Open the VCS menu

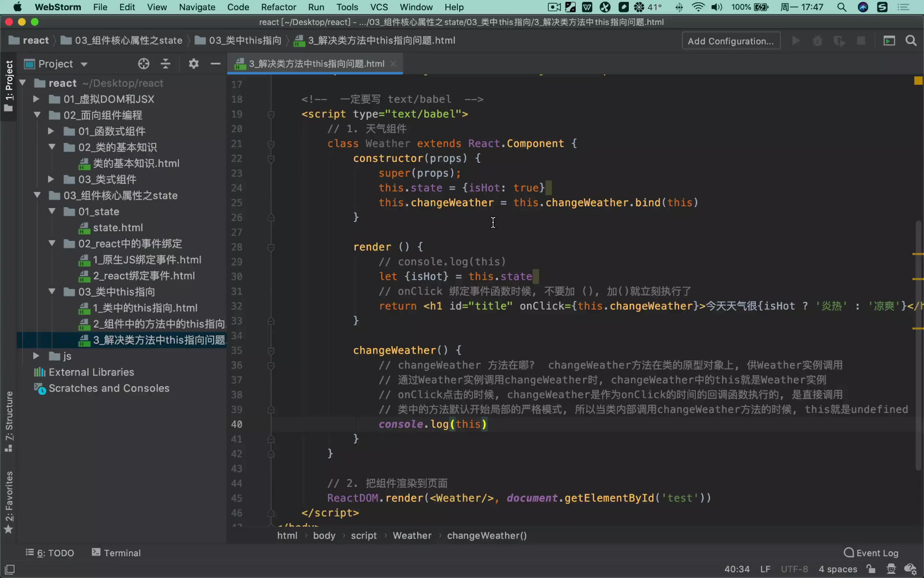379,7
